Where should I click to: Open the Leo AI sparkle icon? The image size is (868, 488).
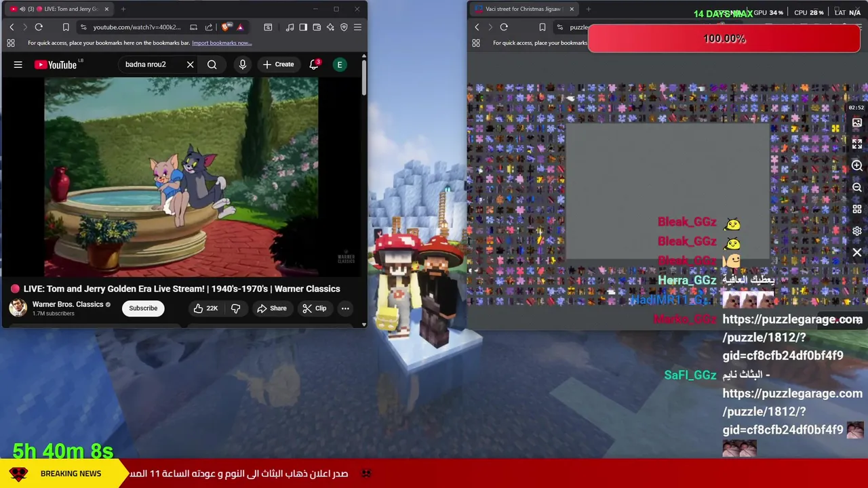pyautogui.click(x=330, y=27)
